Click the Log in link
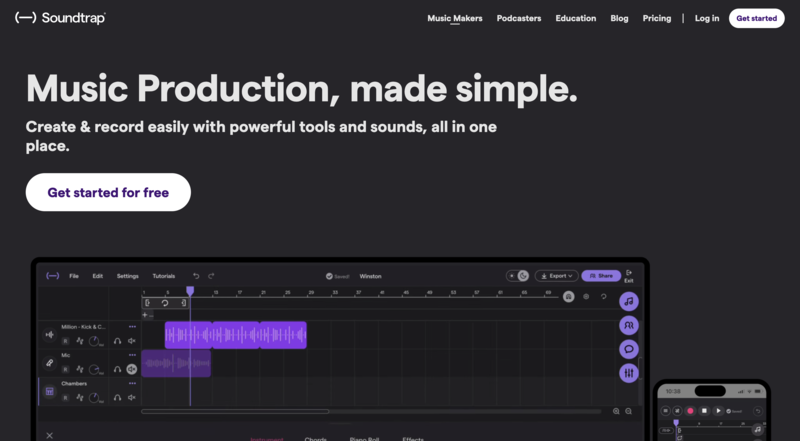800x441 pixels. (x=707, y=18)
